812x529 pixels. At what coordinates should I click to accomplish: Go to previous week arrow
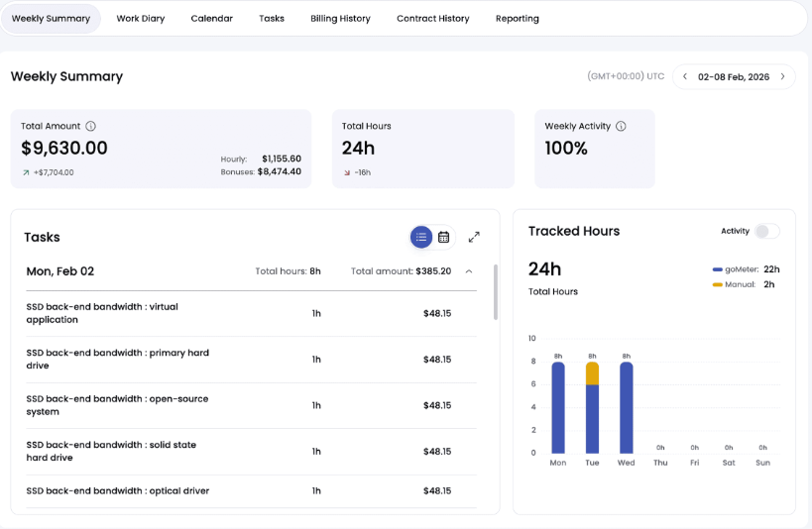click(685, 76)
